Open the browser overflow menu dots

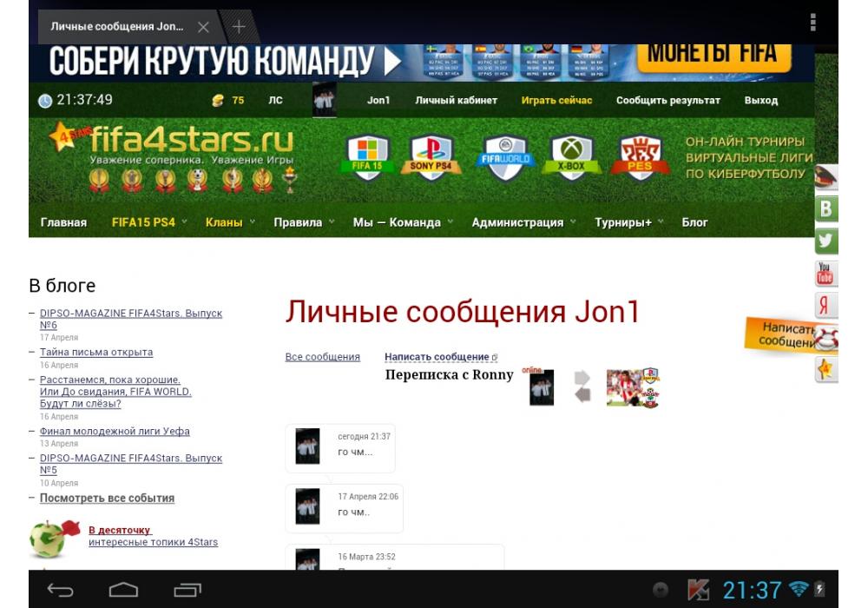click(x=812, y=23)
